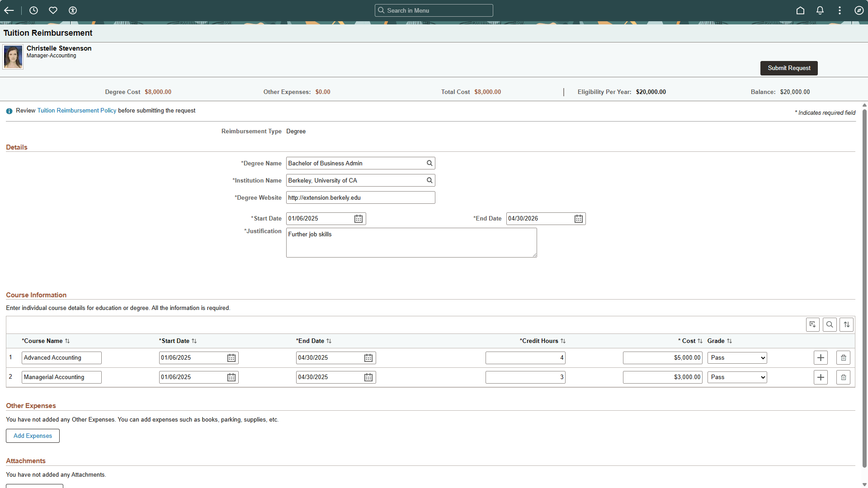868x488 pixels.
Task: Click the sort icon above the course grid
Action: 847,324
